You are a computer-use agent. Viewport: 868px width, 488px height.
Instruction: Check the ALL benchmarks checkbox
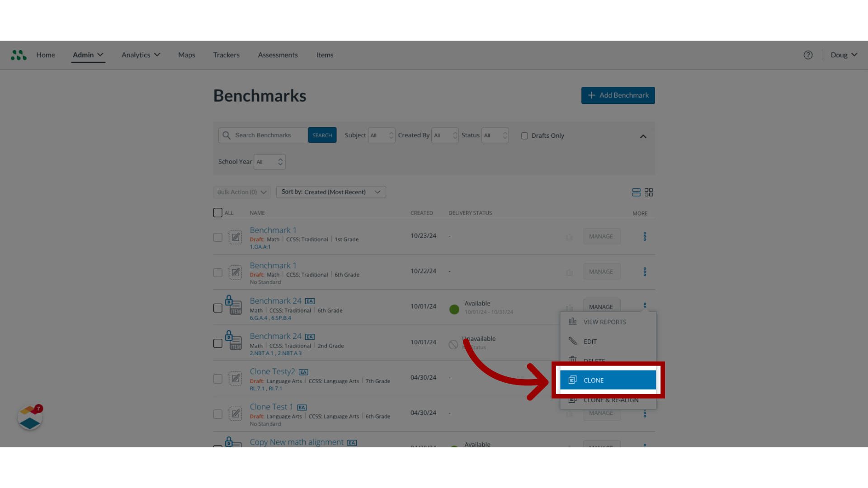pyautogui.click(x=217, y=212)
